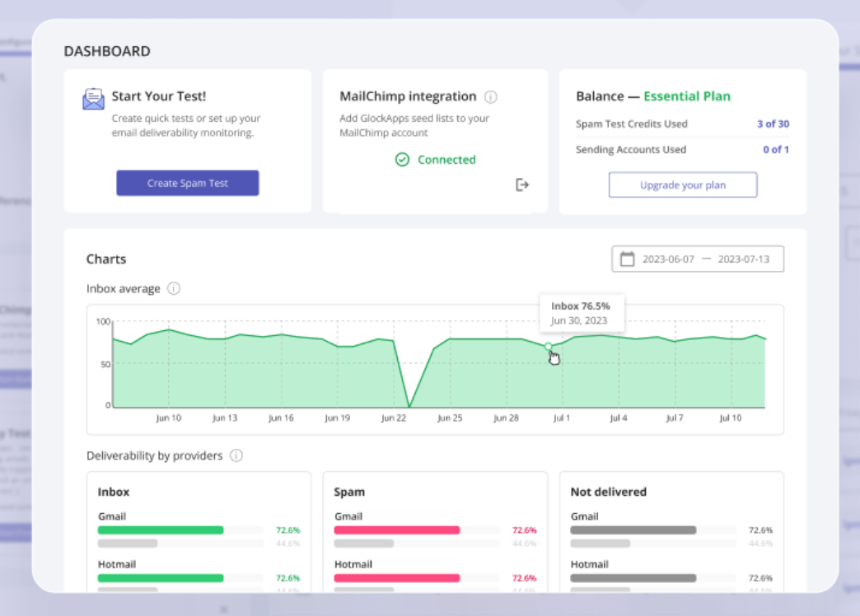The height and width of the screenshot is (616, 860).
Task: Click the info icon next to Inbox average
Action: (x=173, y=288)
